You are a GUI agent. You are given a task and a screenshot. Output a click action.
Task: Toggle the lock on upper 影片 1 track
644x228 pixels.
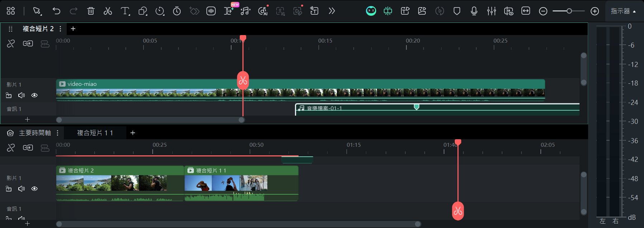(9, 95)
